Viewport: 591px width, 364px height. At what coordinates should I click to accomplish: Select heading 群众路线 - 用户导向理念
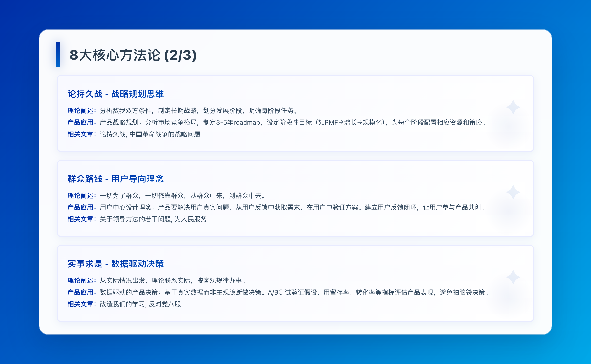(115, 179)
